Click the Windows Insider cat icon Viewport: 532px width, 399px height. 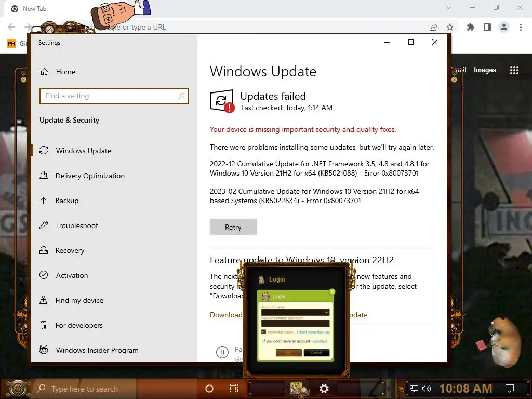pyautogui.click(x=44, y=350)
